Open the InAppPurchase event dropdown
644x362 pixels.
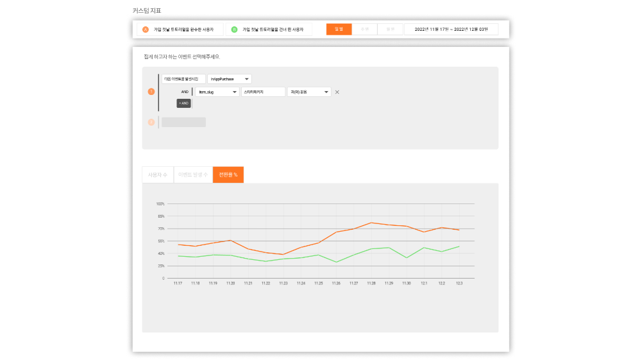tap(229, 79)
